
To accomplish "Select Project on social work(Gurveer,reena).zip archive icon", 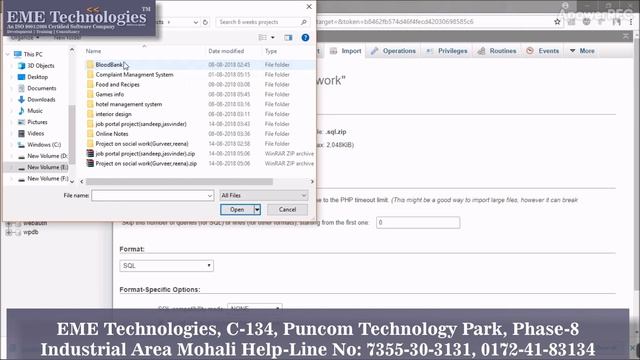I will tap(90, 163).
